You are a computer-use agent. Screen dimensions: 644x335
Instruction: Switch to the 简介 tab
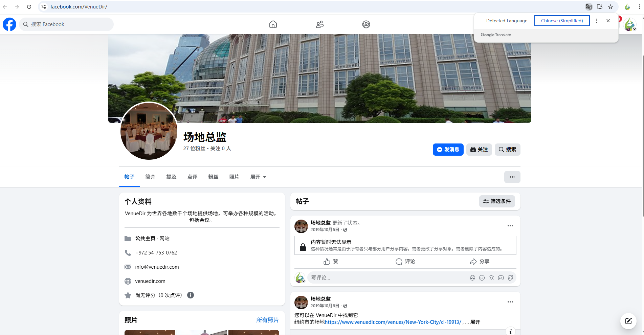click(x=150, y=177)
